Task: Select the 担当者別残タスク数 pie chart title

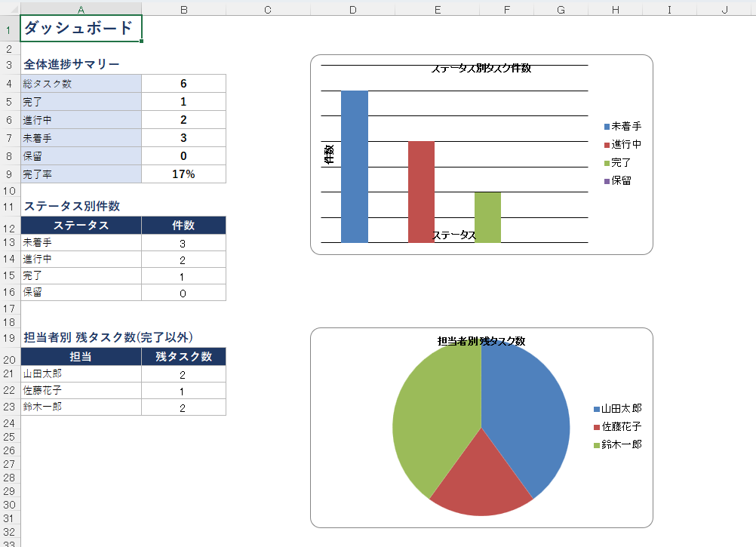Action: (481, 341)
